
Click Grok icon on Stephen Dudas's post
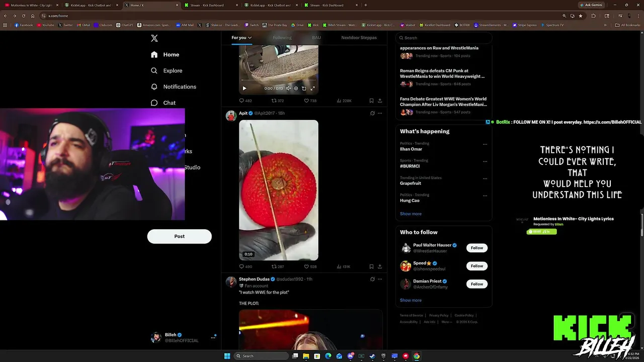(372, 279)
